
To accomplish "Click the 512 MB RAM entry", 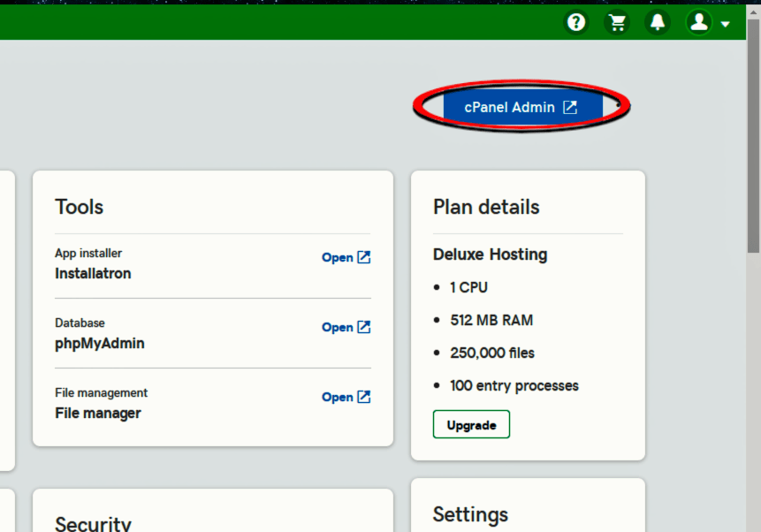I will pyautogui.click(x=491, y=321).
